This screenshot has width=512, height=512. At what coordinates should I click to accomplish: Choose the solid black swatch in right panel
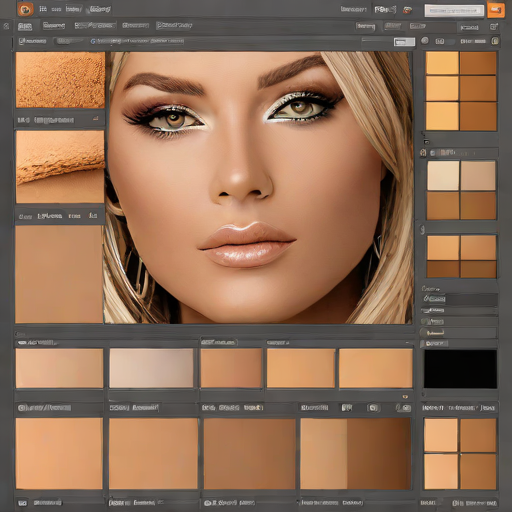pos(460,369)
